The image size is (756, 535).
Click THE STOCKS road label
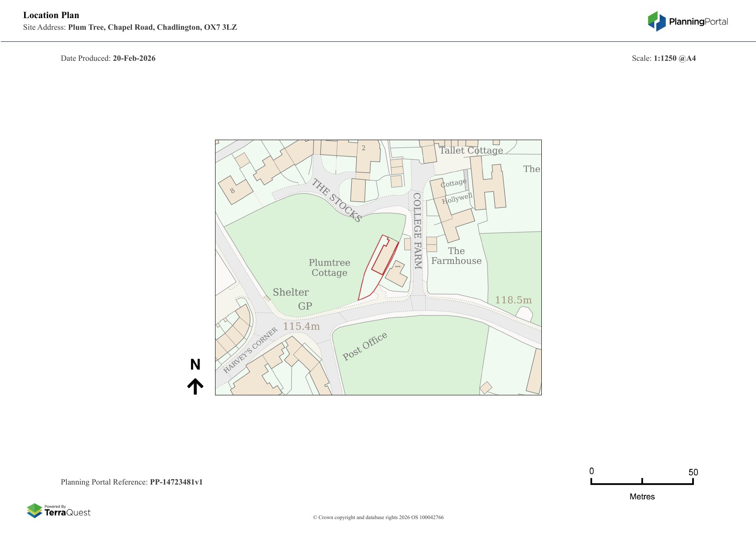(337, 200)
